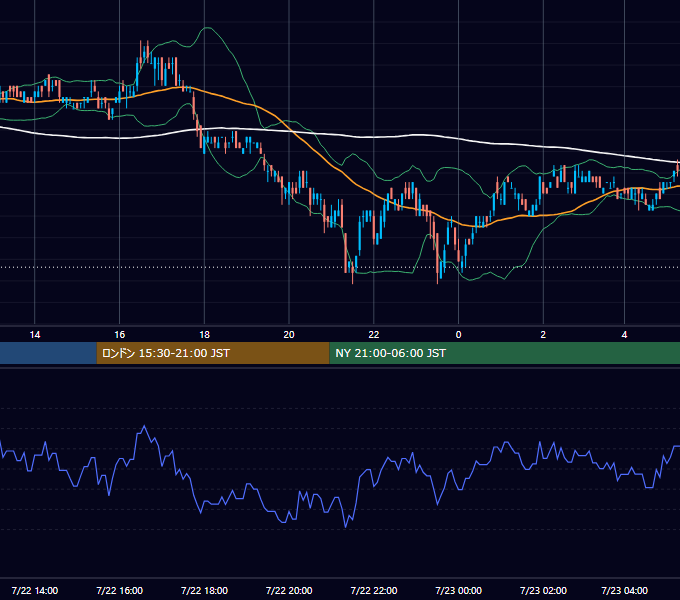Click the 0 hour label on price chart
680x600 pixels.
pos(458,335)
